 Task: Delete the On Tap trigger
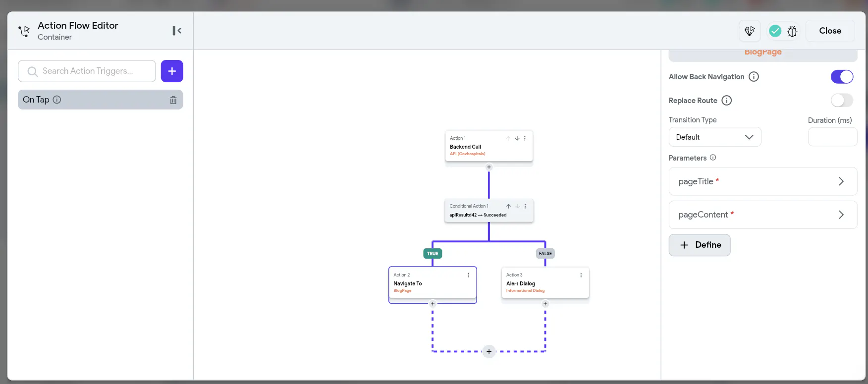coord(173,100)
